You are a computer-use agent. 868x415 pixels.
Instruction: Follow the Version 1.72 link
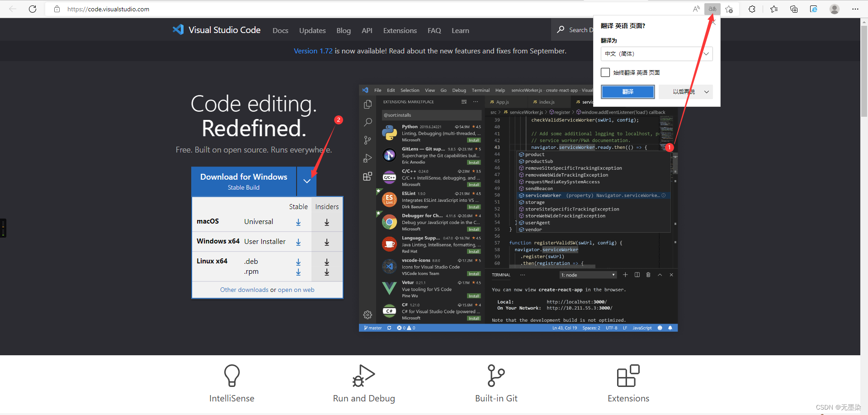(x=313, y=51)
